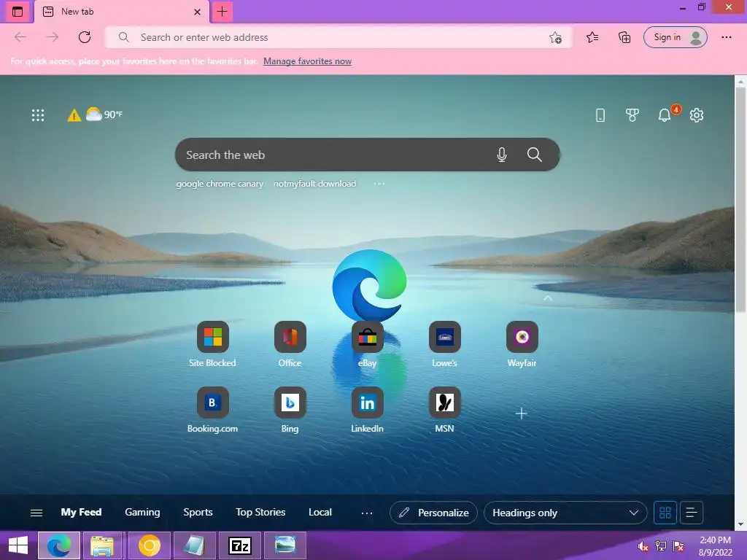Select notmyfault download suggestion
The width and height of the screenshot is (747, 560).
pos(315,184)
